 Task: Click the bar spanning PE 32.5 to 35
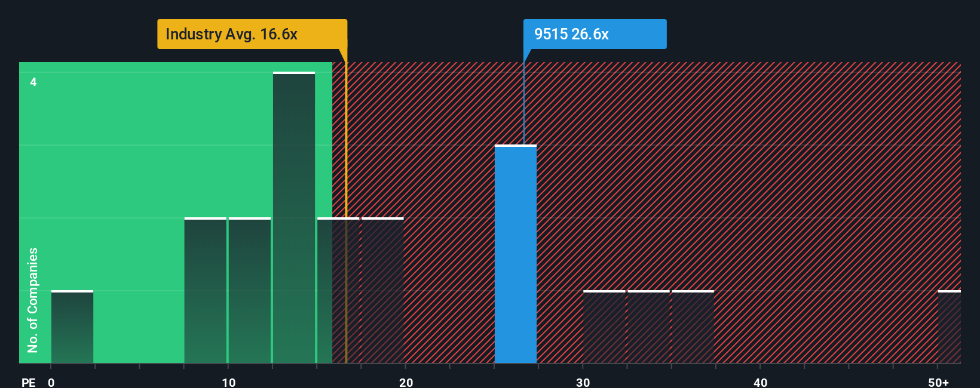pyautogui.click(x=648, y=327)
